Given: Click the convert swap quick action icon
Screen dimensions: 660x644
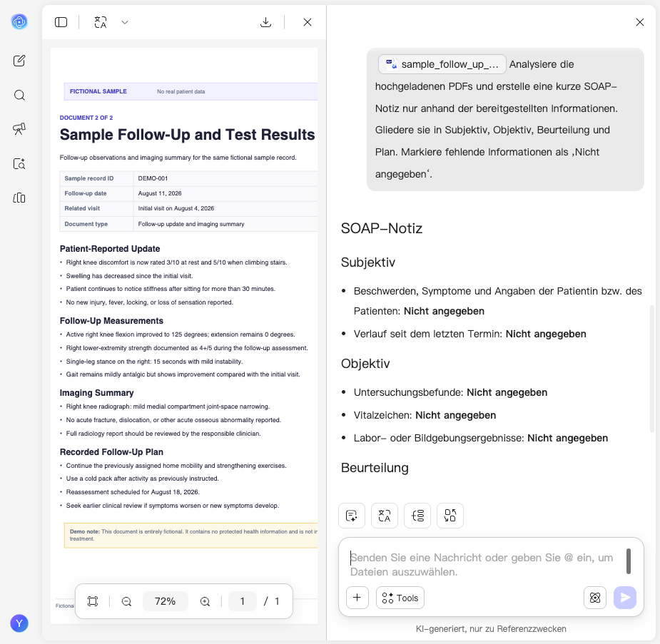Looking at the screenshot, I should [x=450, y=516].
